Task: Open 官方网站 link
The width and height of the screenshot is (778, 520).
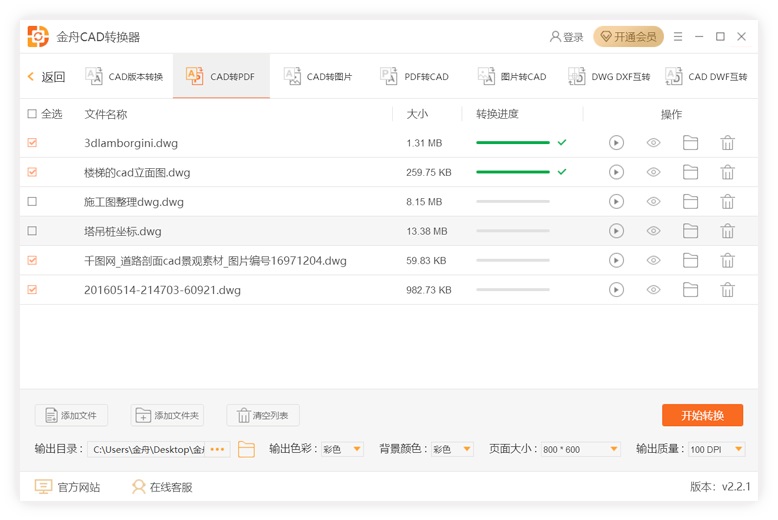Action: click(x=67, y=487)
